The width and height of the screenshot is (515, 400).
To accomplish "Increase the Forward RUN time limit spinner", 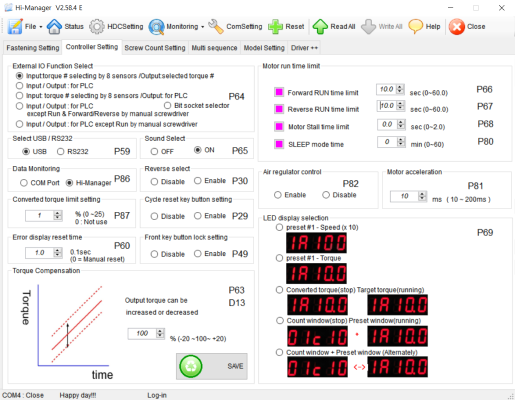I will coord(400,87).
